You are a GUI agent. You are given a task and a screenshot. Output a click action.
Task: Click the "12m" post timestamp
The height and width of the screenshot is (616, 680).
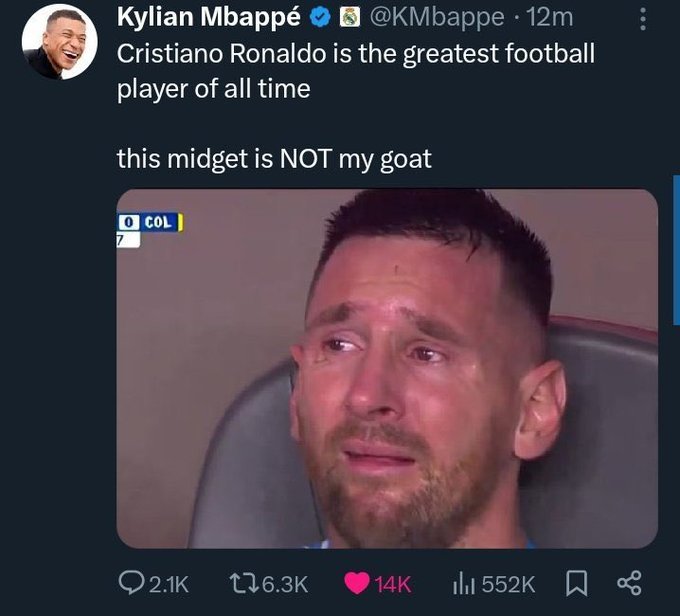549,17
